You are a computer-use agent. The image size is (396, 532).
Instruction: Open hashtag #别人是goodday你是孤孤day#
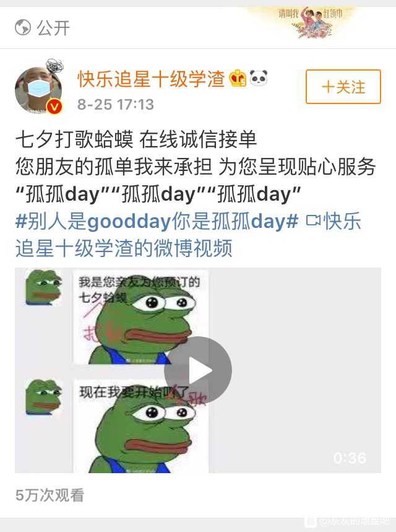pyautogui.click(x=157, y=222)
